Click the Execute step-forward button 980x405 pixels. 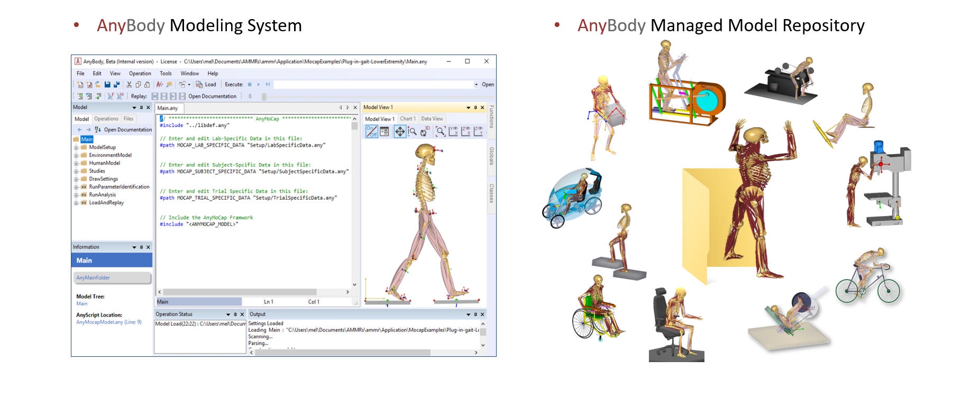coord(268,84)
